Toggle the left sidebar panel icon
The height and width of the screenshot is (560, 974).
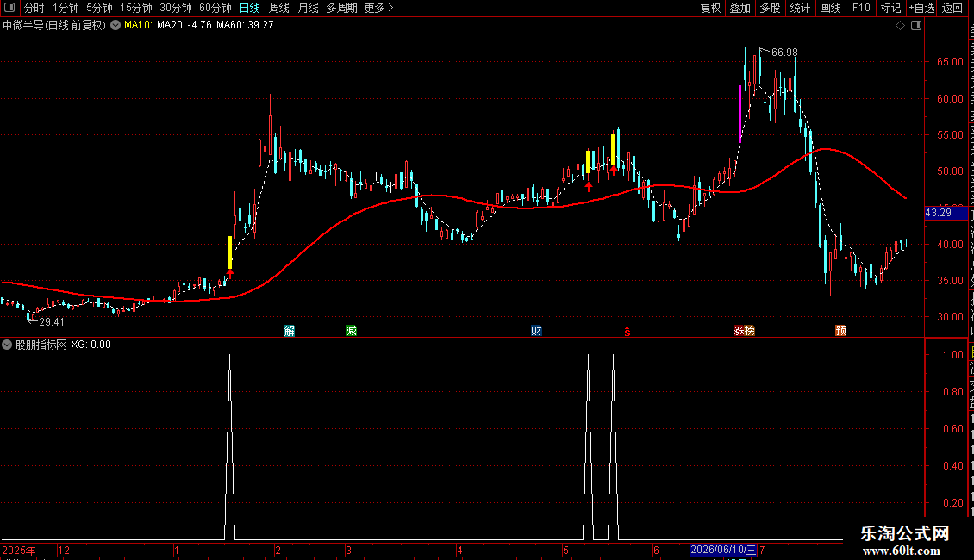(x=9, y=8)
